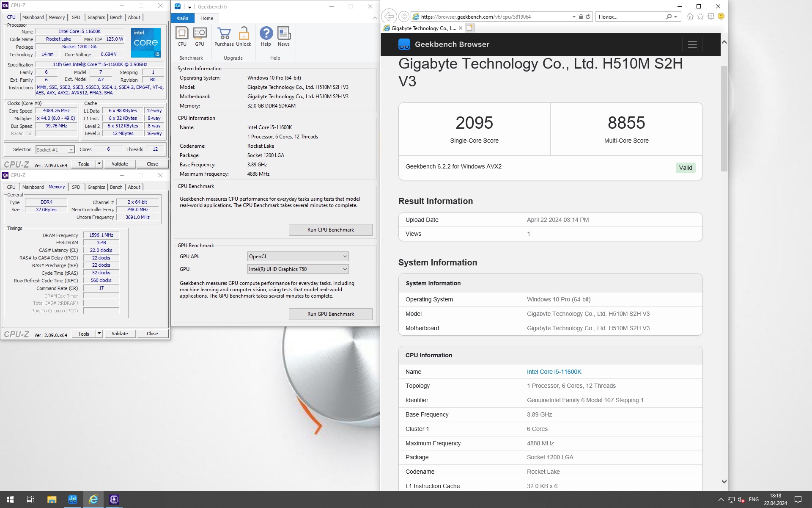Open the Socket #1 selection dropdown
Viewport: 812px width, 508px height.
tap(55, 150)
